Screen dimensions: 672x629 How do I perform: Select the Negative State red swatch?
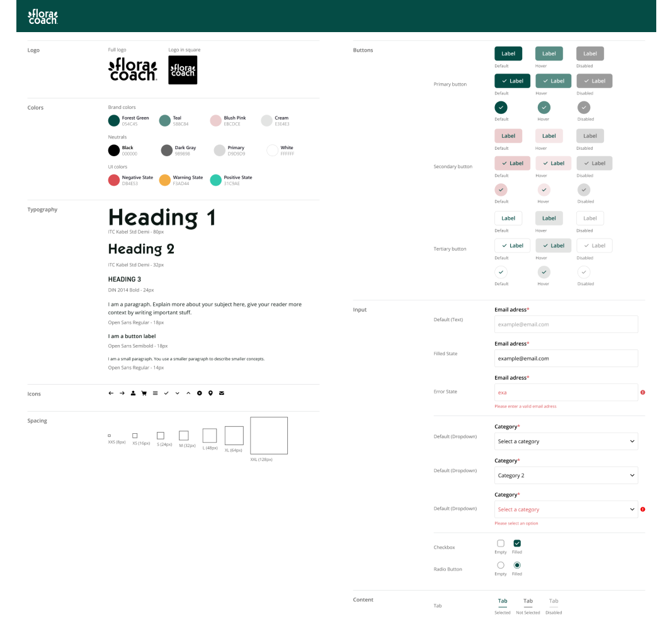(114, 180)
